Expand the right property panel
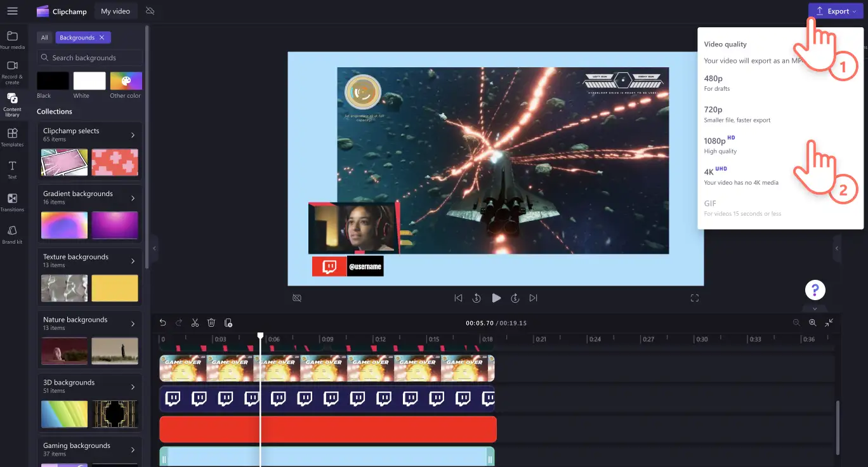868x467 pixels. point(836,248)
